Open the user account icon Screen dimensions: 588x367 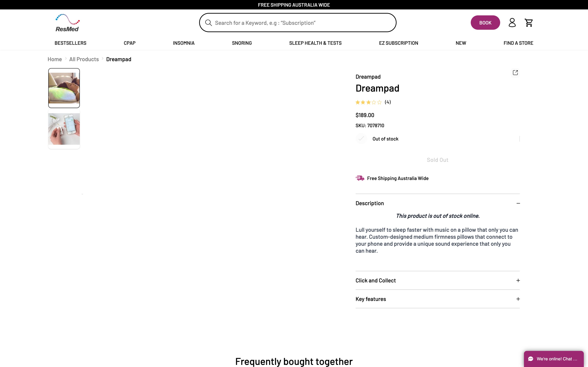(x=512, y=22)
